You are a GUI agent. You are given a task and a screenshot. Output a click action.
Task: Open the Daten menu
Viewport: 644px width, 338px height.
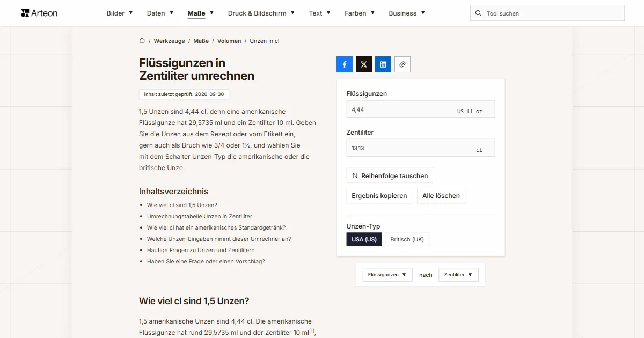click(160, 13)
